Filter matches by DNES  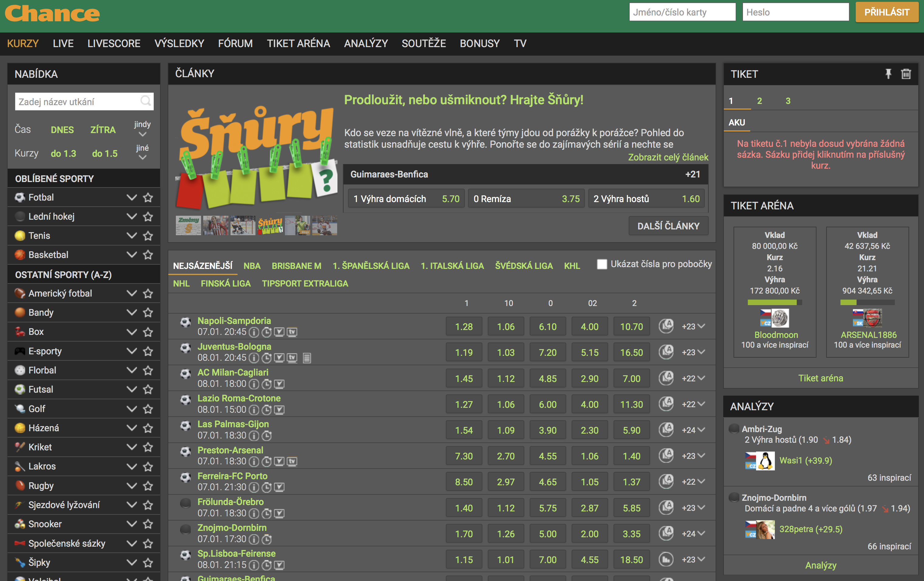[x=62, y=130]
